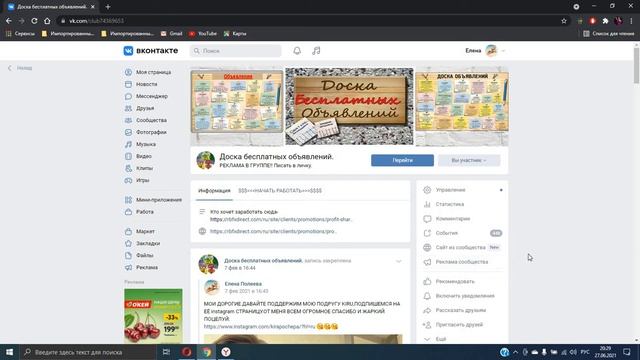Open Клипы section

144,168
